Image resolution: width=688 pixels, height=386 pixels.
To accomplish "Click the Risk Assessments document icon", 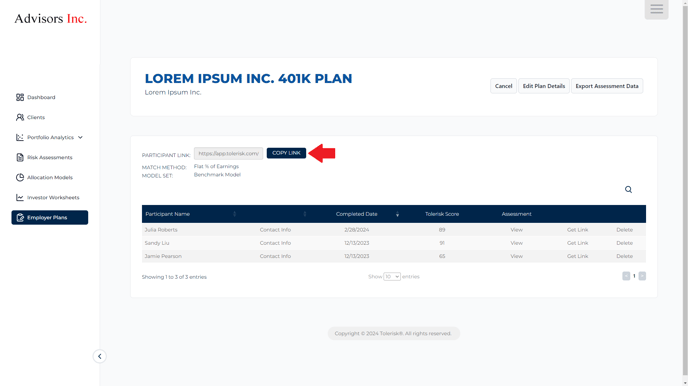I will pos(20,157).
